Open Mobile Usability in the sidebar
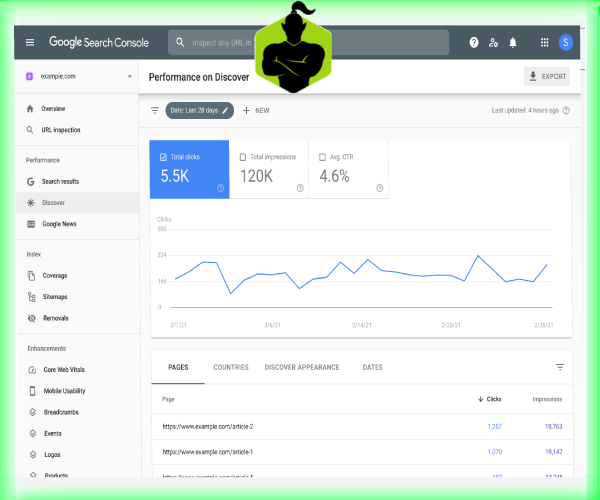Screen dimensions: 600x500 click(64, 391)
